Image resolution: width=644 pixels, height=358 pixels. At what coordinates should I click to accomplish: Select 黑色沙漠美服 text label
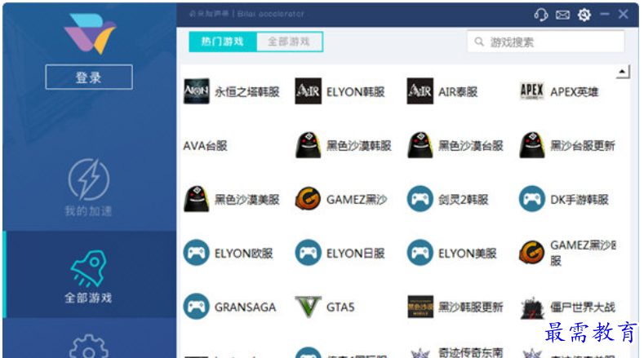tap(246, 199)
